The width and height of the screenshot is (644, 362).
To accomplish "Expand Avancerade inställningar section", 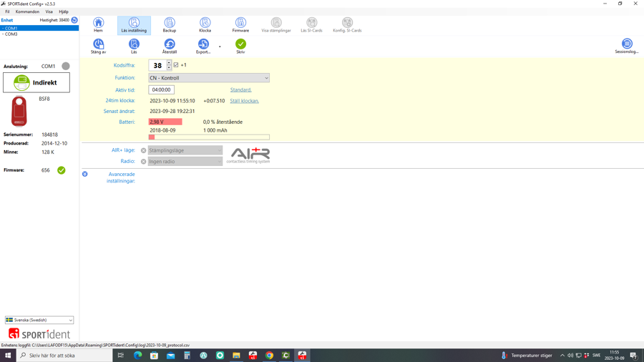I will (x=85, y=174).
